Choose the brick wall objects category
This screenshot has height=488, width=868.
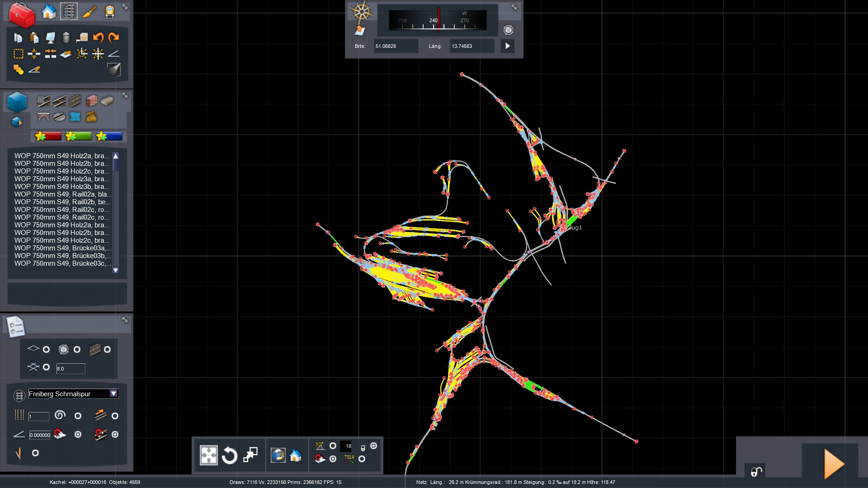(92, 100)
